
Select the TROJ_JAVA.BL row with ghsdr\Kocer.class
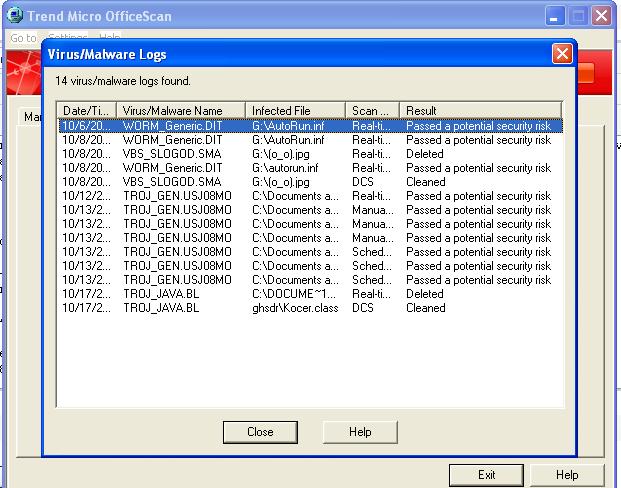click(x=310, y=308)
